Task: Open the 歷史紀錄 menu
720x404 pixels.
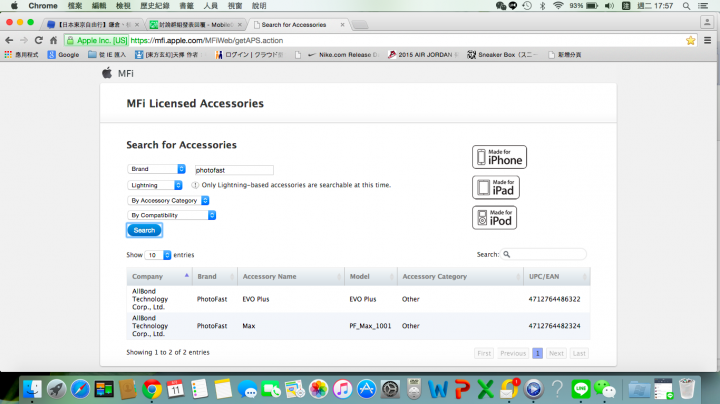Action: 155,6
